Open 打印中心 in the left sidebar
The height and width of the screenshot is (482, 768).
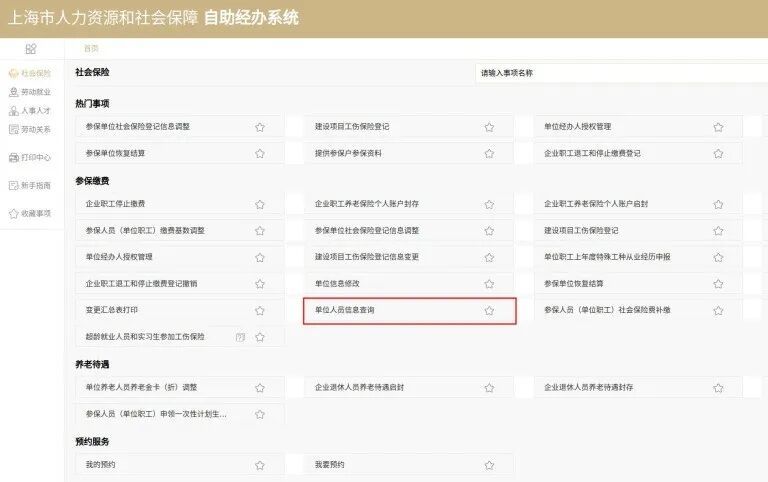click(30, 157)
